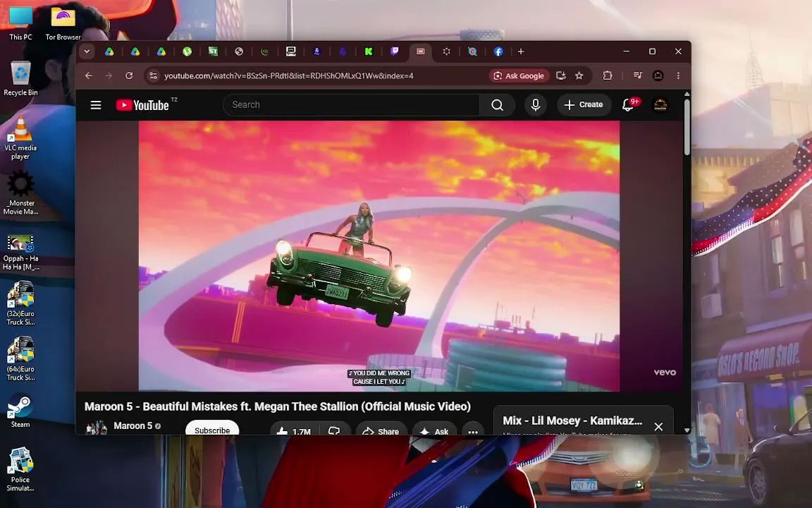Like the video with 1.7M likes

coord(293,430)
